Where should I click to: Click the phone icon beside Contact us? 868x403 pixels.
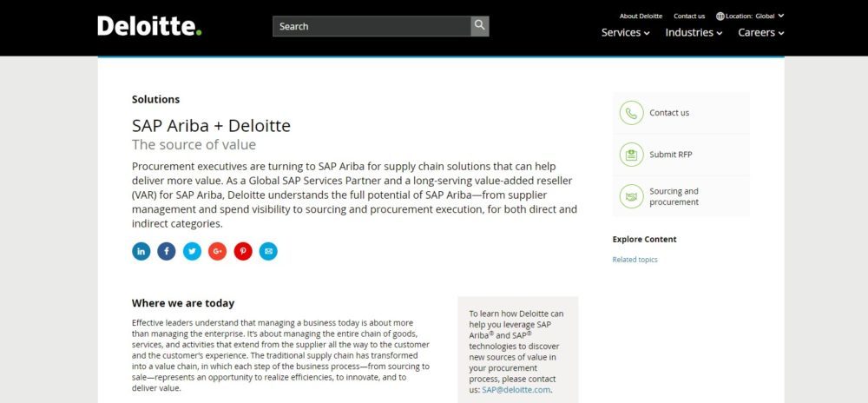click(631, 113)
